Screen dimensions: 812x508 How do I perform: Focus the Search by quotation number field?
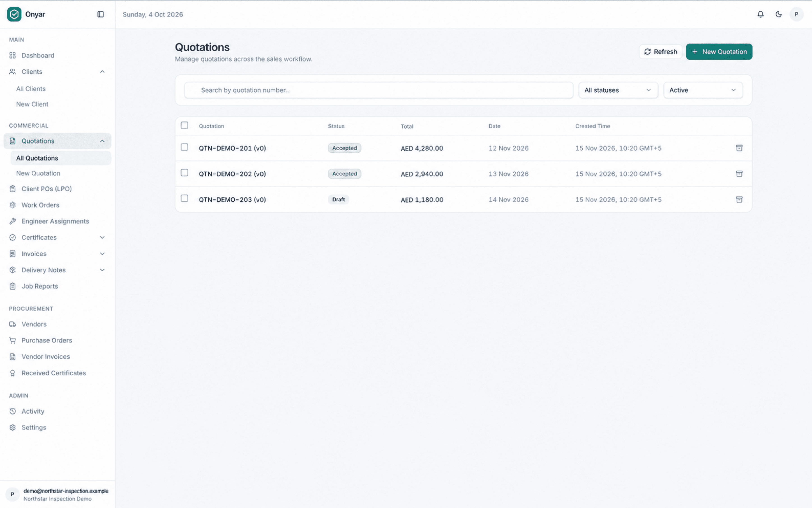[378, 90]
